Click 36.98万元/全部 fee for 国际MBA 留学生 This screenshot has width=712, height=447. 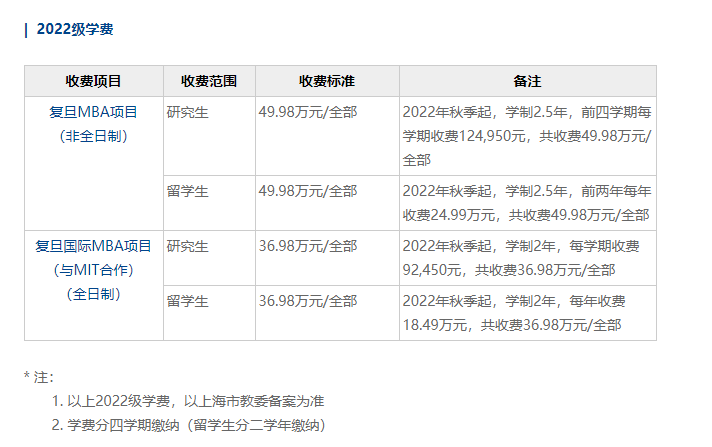(x=308, y=301)
